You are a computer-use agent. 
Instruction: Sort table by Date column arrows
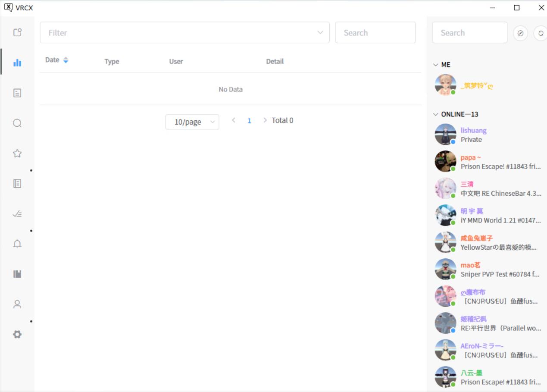click(x=66, y=60)
